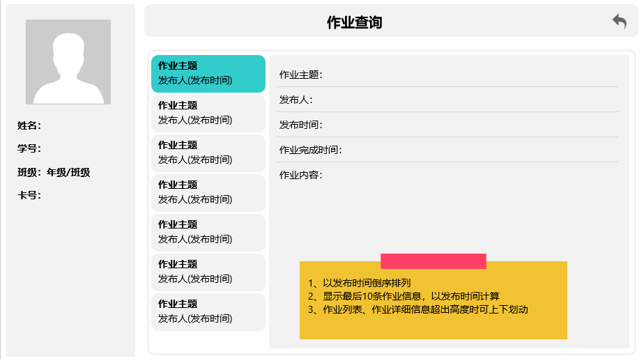Viewport: 644px width, 363px height.
Task: Click the 发布人 detail field
Action: (x=446, y=100)
